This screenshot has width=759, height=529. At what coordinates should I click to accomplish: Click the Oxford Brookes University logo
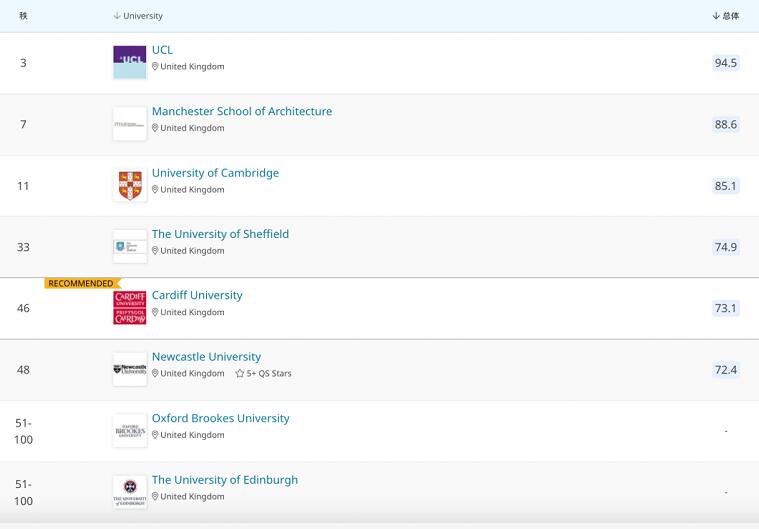(x=130, y=431)
